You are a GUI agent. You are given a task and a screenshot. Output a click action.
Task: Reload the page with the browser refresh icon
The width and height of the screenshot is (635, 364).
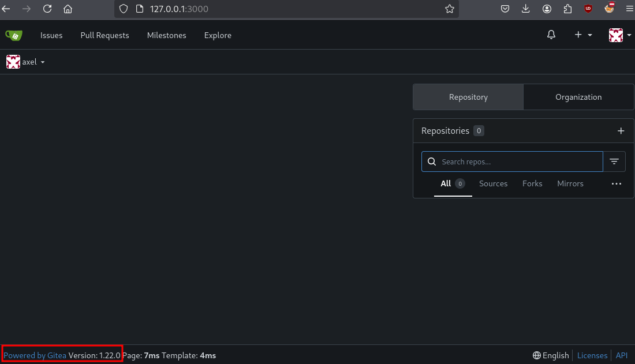point(47,9)
